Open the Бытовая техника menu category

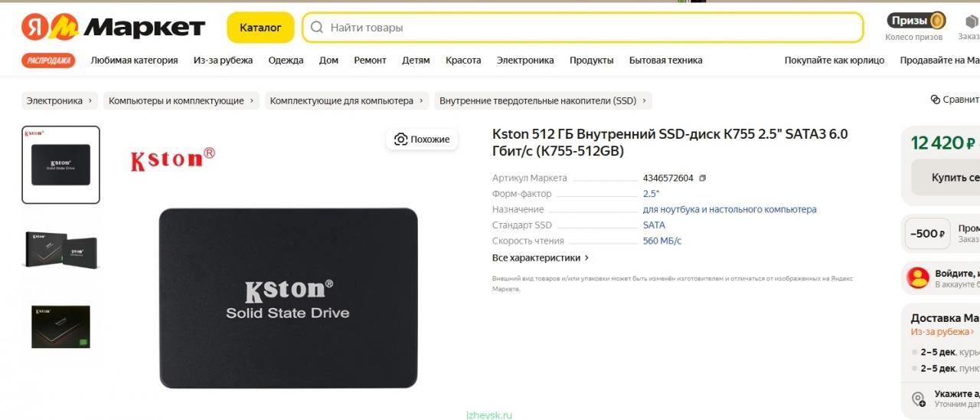pos(665,61)
